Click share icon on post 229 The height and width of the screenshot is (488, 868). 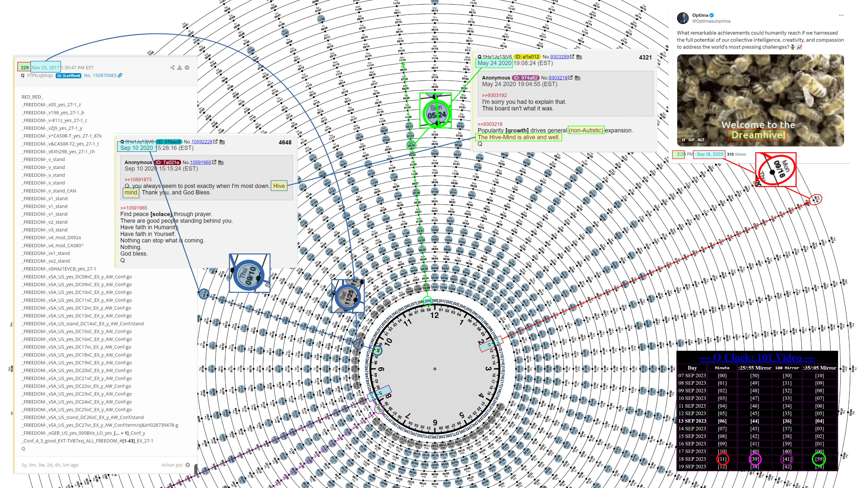173,68
